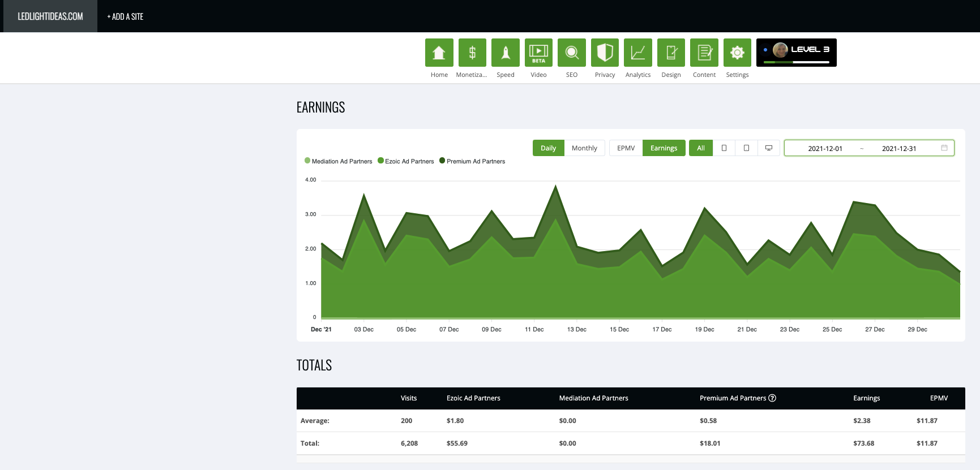Open the Privacy shield icon
This screenshot has width=980, height=470.
[x=605, y=53]
